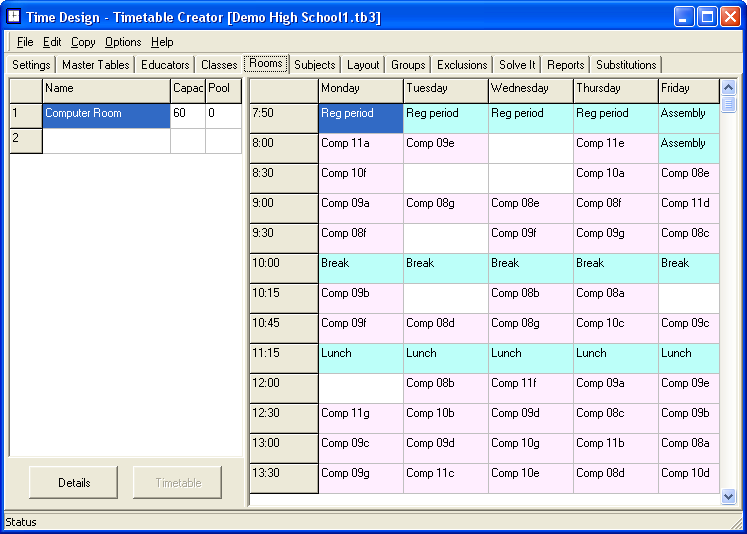The height and width of the screenshot is (534, 747).
Task: Switch to the Educators tab
Action: pos(165,65)
